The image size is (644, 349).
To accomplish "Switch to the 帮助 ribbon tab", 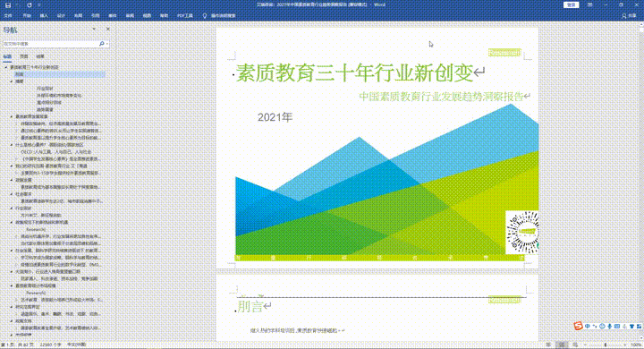I will (x=164, y=15).
